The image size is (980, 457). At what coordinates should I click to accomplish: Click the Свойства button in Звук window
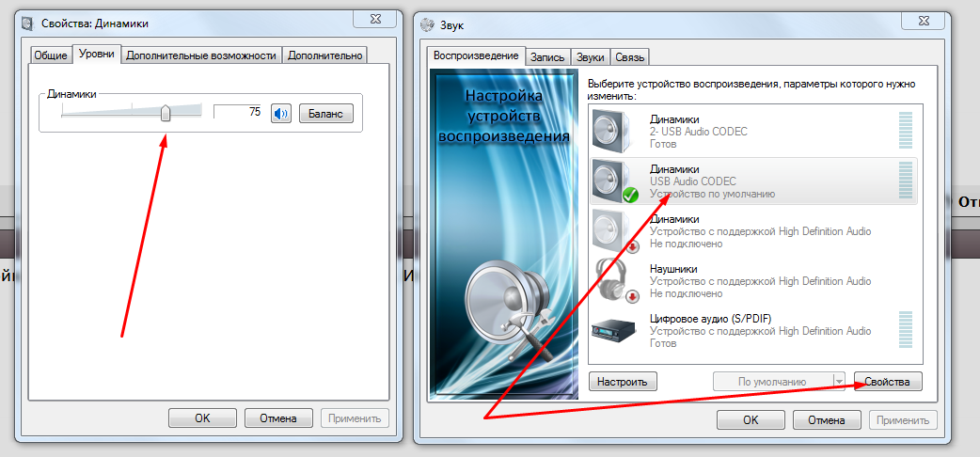pos(887,382)
